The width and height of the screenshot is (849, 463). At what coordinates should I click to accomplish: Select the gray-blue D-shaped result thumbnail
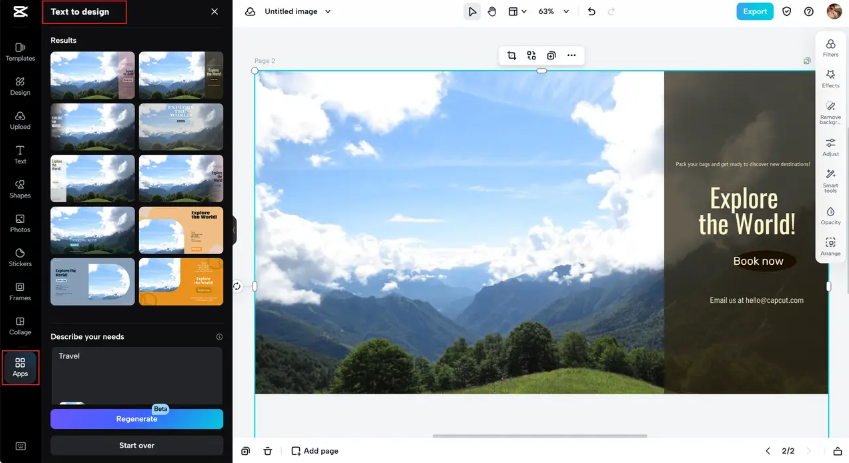[93, 282]
